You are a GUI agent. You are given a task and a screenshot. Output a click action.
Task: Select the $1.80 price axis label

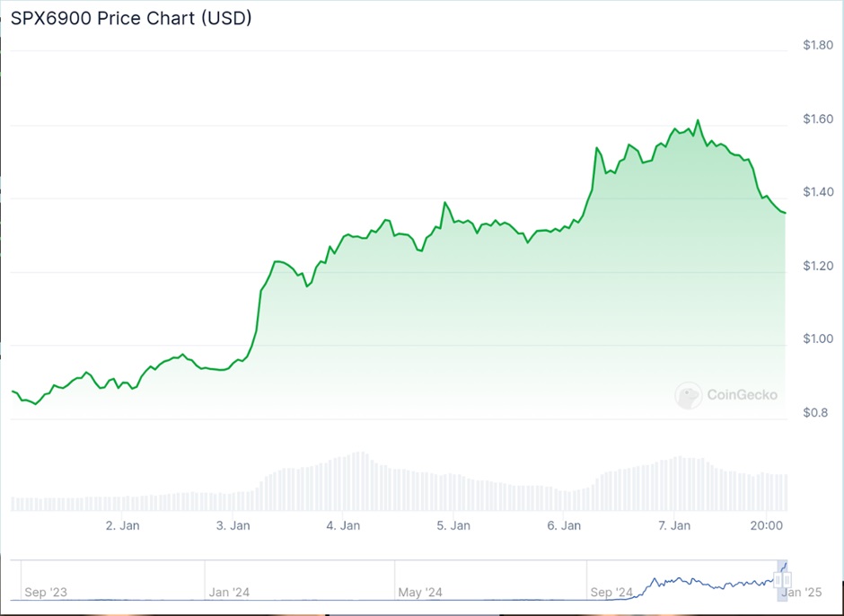[x=817, y=46]
